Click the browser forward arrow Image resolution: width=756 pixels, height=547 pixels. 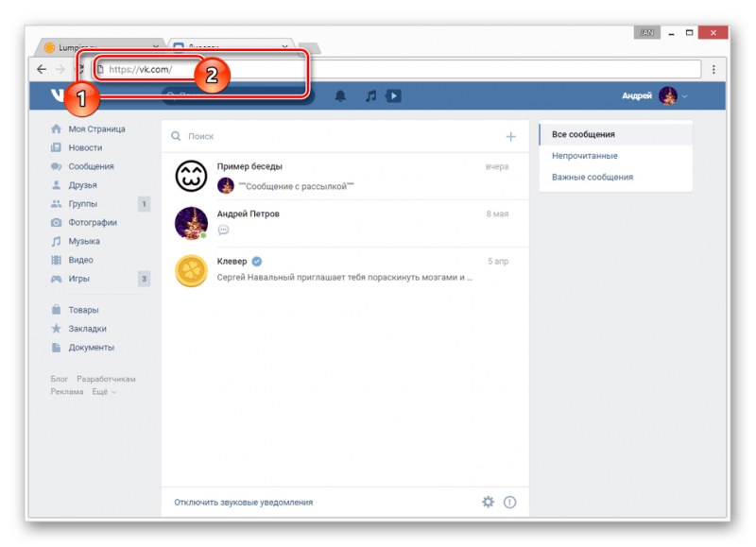coord(60,69)
